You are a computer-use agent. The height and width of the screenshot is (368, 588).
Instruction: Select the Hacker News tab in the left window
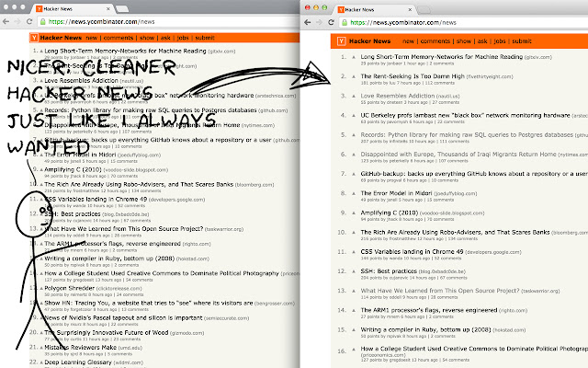click(x=73, y=8)
